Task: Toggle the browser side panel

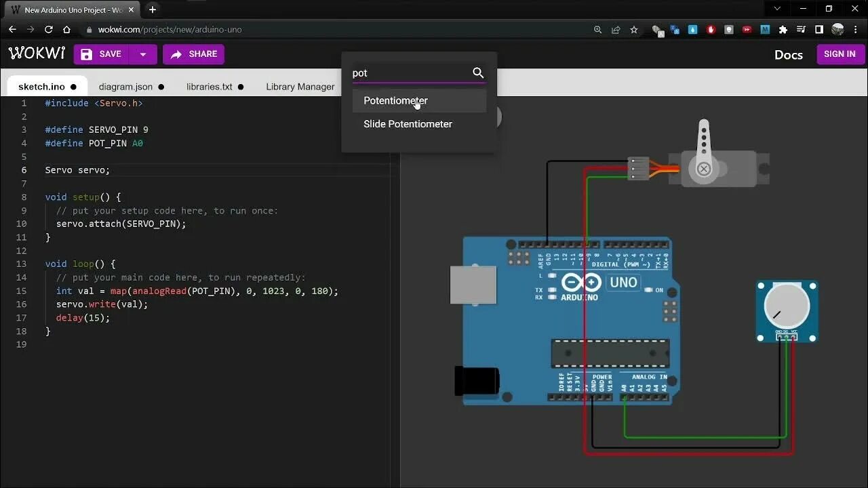Action: 819,30
